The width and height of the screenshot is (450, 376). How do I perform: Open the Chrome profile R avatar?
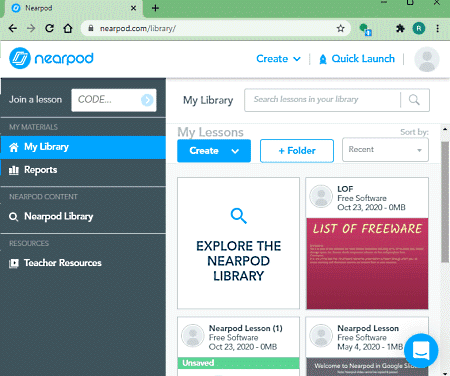click(419, 28)
